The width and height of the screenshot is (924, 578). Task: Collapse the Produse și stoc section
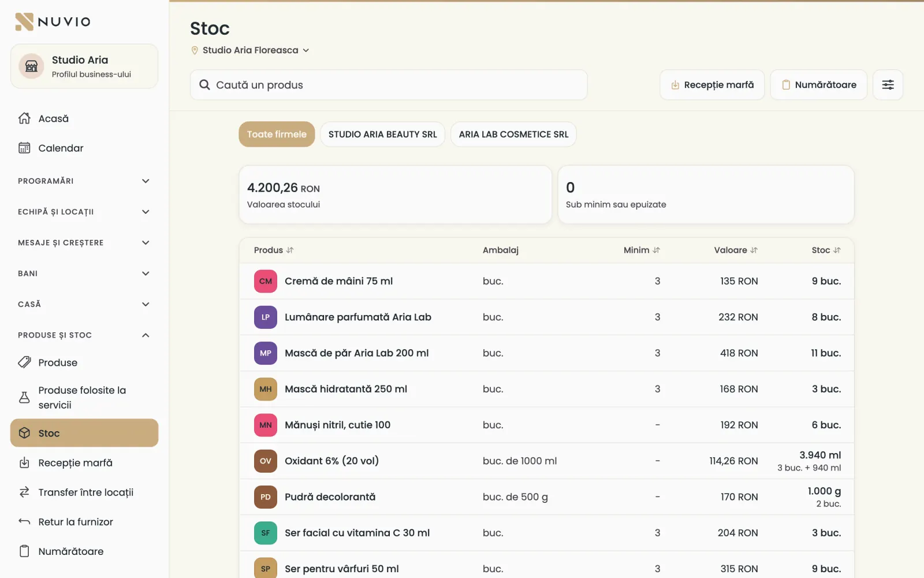(x=84, y=335)
